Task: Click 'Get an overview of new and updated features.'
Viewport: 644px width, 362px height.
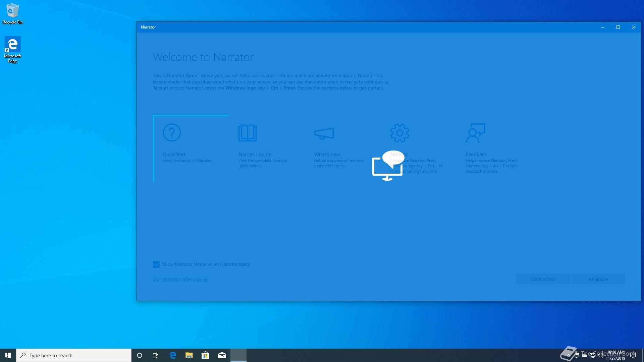Action: click(x=339, y=163)
